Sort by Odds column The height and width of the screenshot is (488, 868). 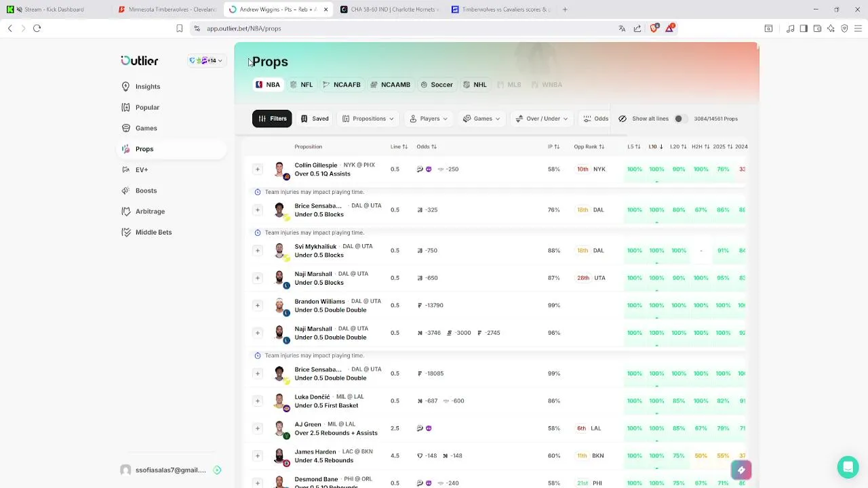point(427,147)
